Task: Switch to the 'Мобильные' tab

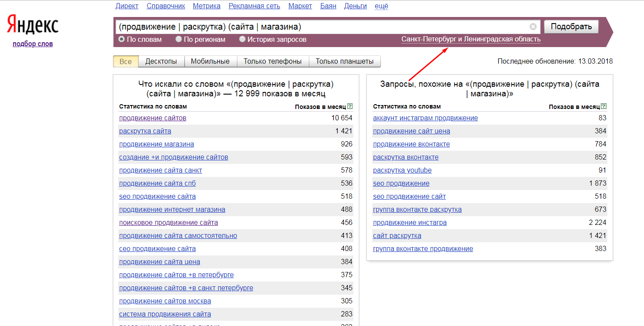Action: [x=210, y=61]
